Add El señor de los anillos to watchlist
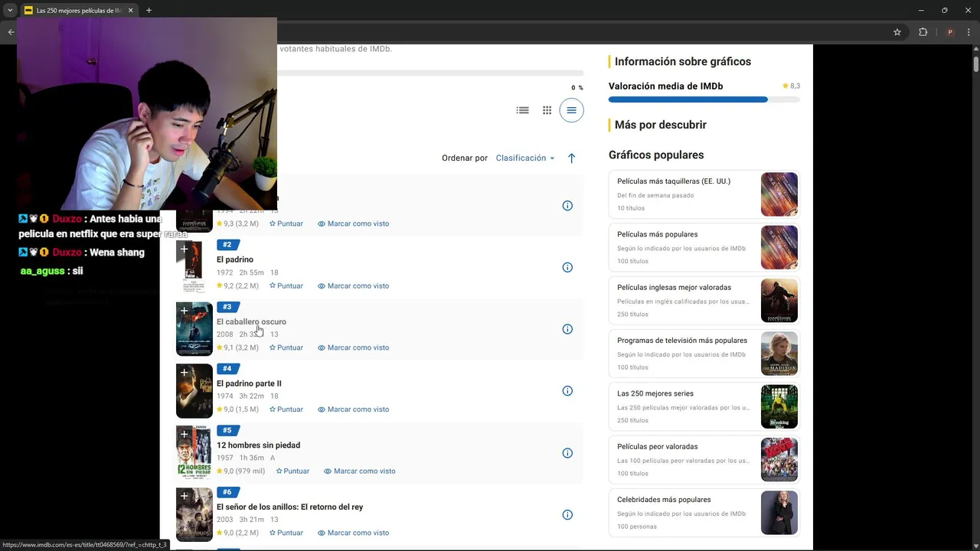Image resolution: width=980 pixels, height=551 pixels. tap(184, 497)
